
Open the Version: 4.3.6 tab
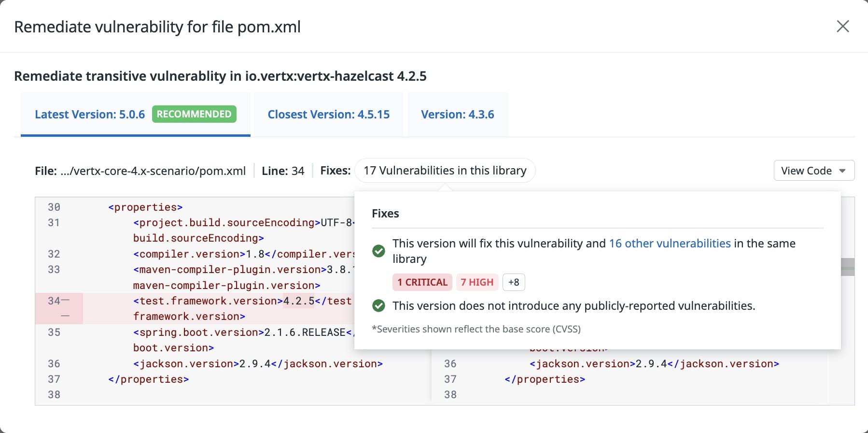pos(457,114)
